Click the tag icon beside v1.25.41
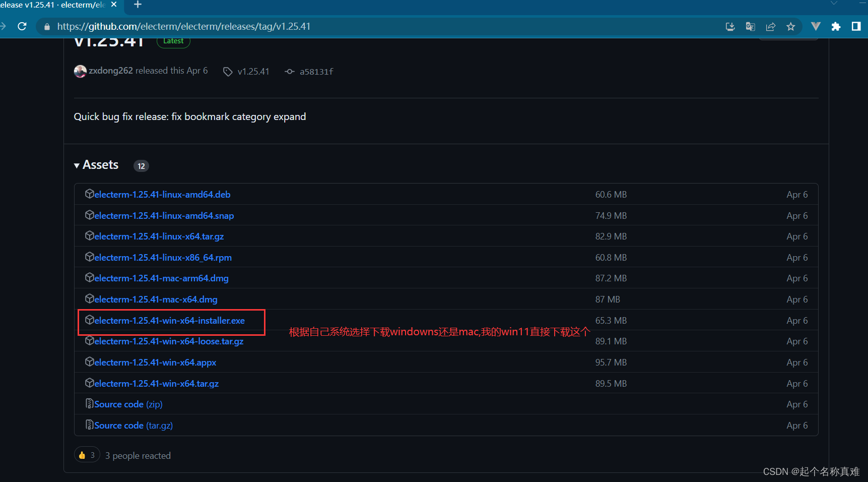 [228, 72]
